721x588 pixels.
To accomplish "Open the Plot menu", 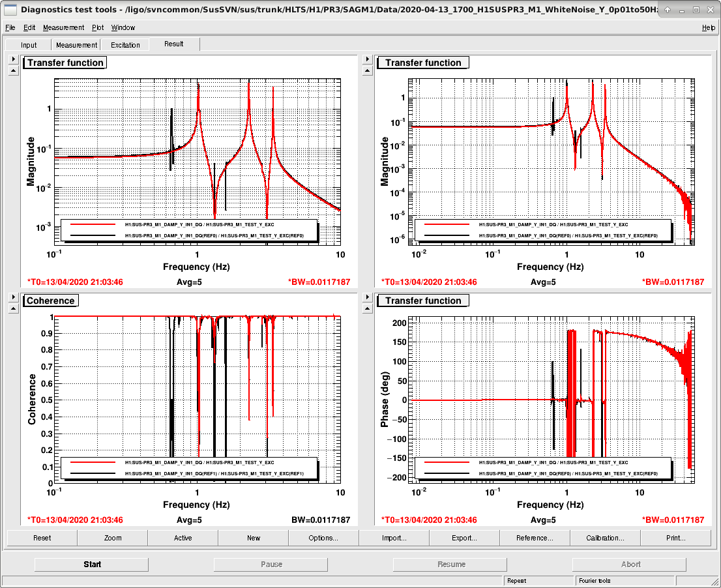I will tap(98, 27).
